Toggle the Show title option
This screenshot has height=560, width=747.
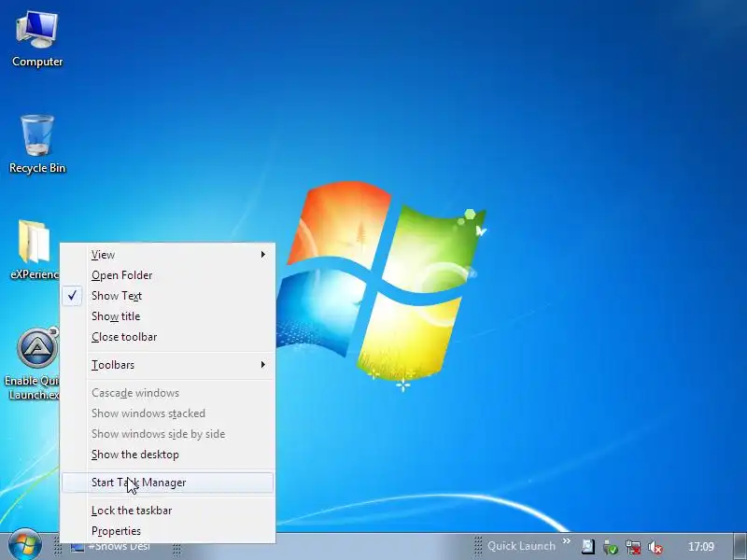(168, 316)
